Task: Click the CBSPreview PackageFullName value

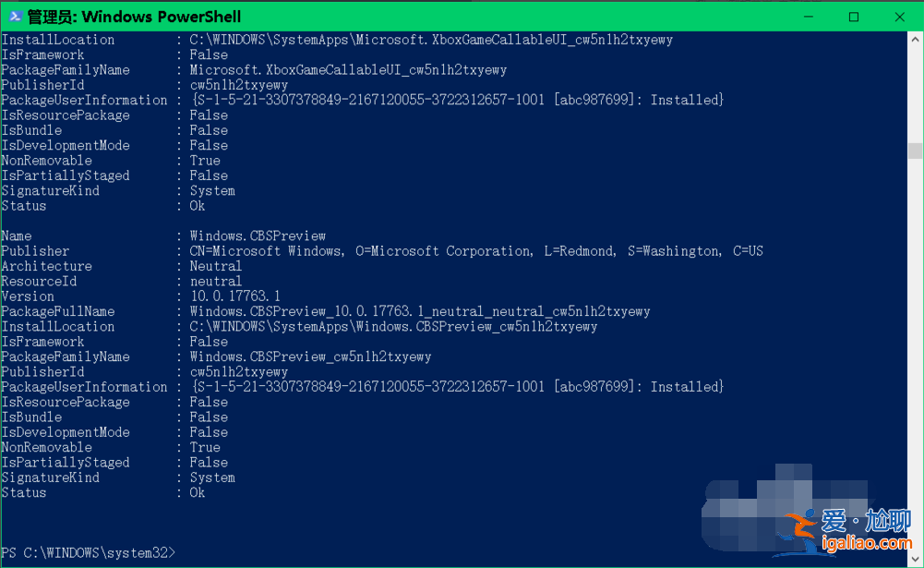Action: coord(420,311)
